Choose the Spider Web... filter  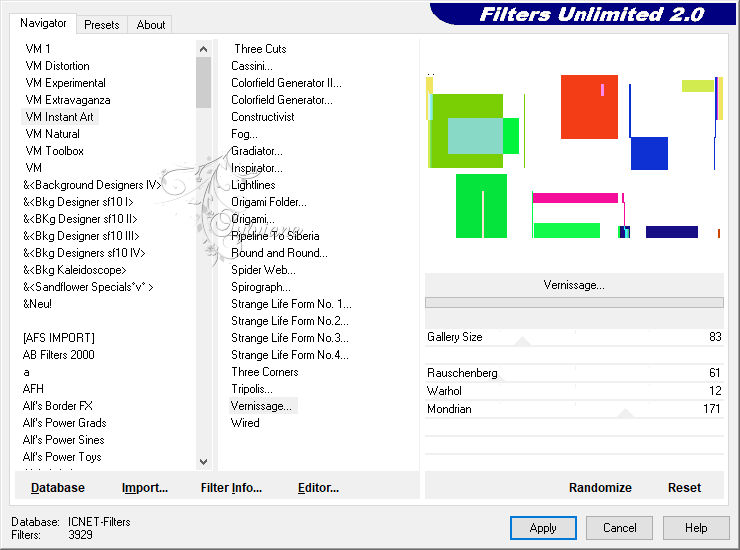(x=263, y=270)
